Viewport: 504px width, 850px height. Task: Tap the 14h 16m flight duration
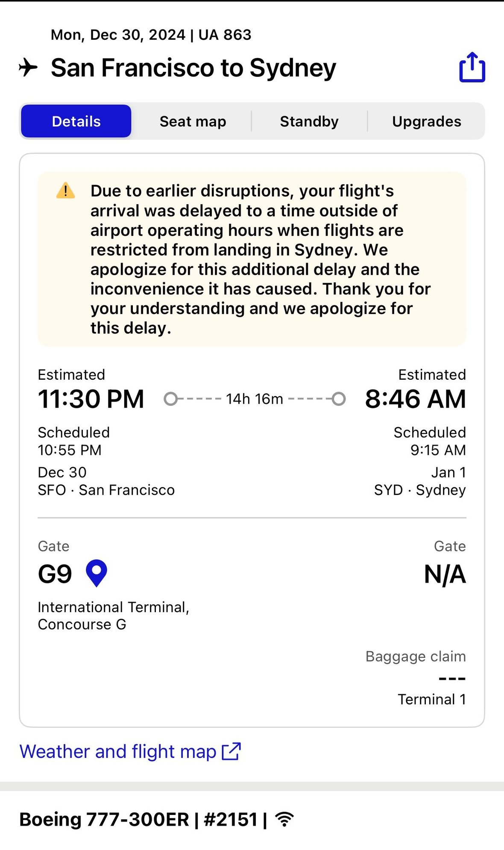[255, 399]
